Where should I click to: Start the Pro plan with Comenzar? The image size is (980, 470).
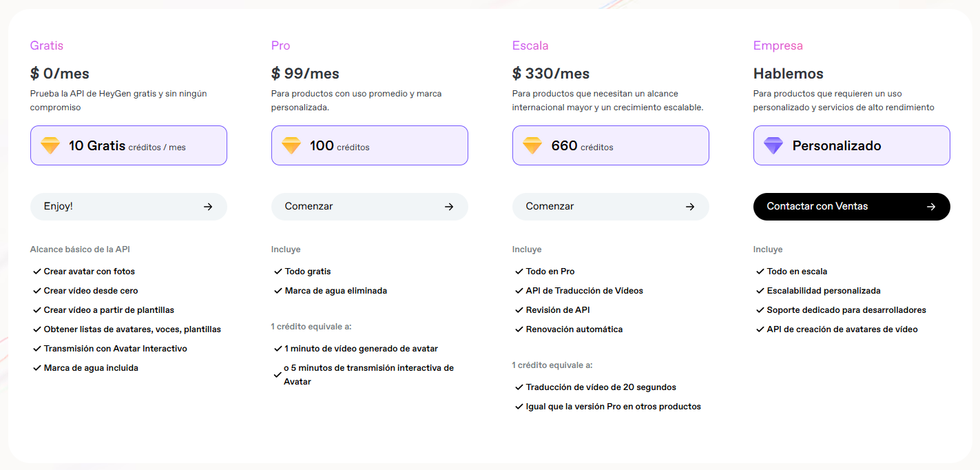(x=369, y=207)
